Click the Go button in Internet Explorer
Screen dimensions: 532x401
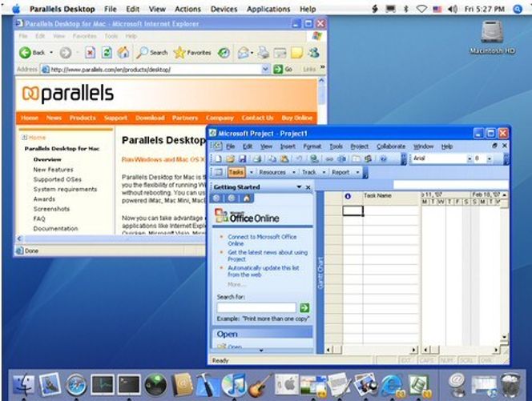tap(283, 69)
